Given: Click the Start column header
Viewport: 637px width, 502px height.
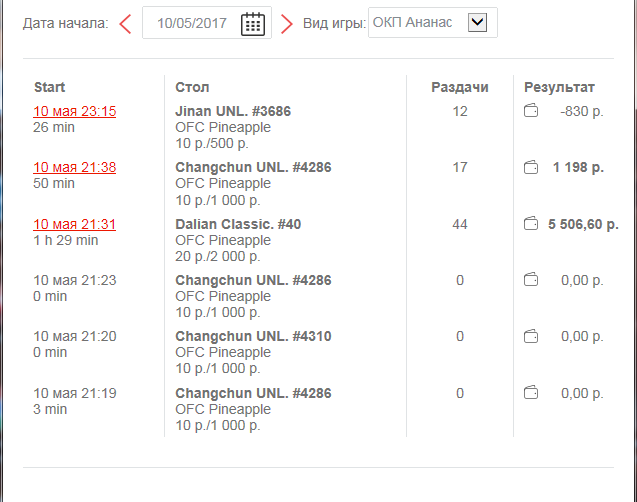Looking at the screenshot, I should tap(50, 87).
